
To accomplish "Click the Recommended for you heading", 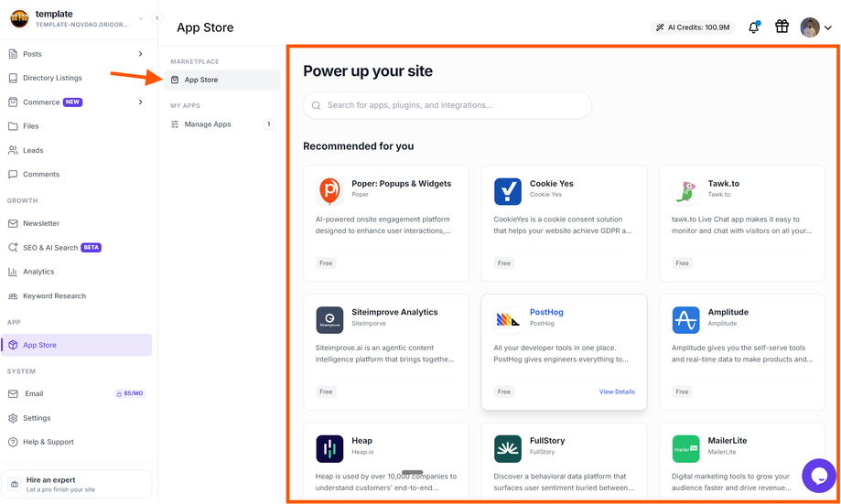I will point(359,146).
